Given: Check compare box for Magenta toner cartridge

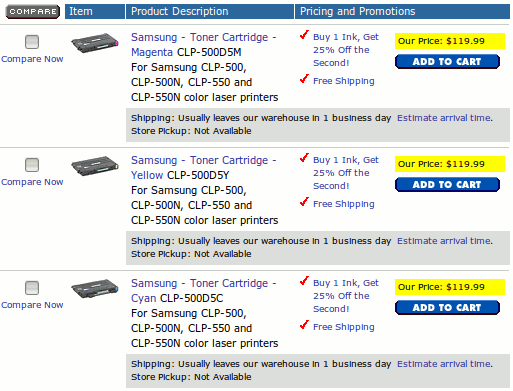Looking at the screenshot, I should point(32,42).
